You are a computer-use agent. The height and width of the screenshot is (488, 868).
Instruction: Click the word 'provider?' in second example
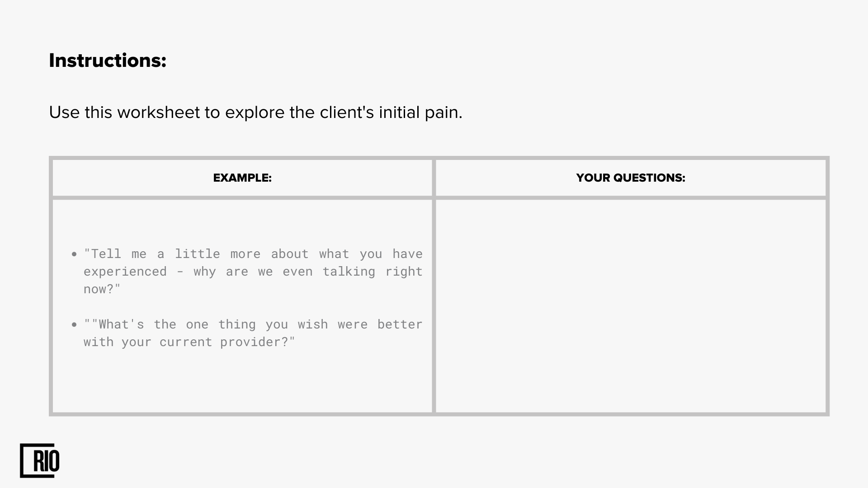257,342
